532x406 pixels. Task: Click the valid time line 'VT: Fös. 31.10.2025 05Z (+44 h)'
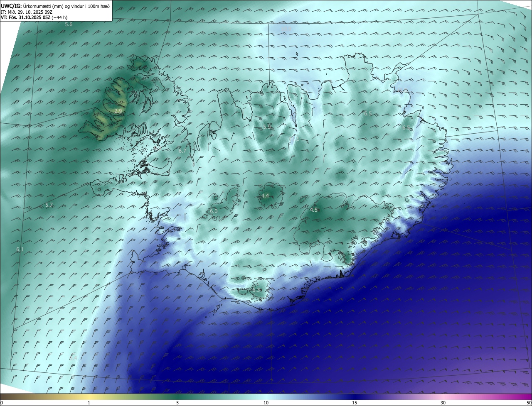pos(34,17)
